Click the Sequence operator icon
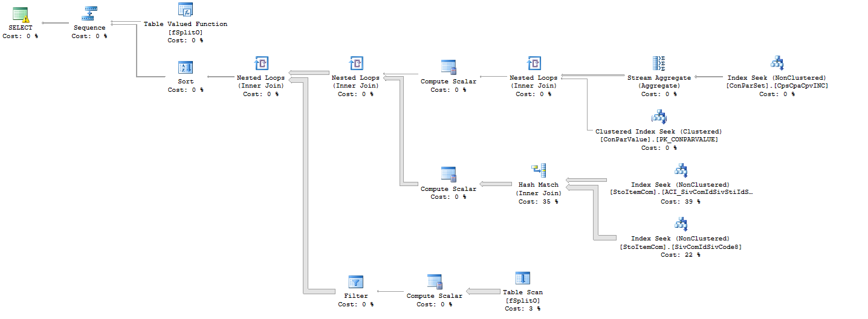868x319 pixels. (x=89, y=14)
